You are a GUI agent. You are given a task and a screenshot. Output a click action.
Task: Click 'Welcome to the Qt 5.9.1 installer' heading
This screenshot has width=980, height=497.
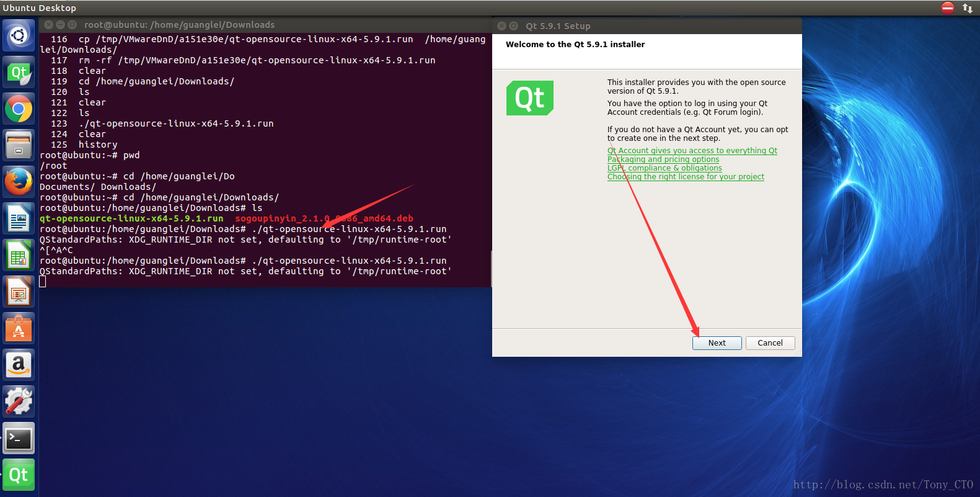click(575, 45)
